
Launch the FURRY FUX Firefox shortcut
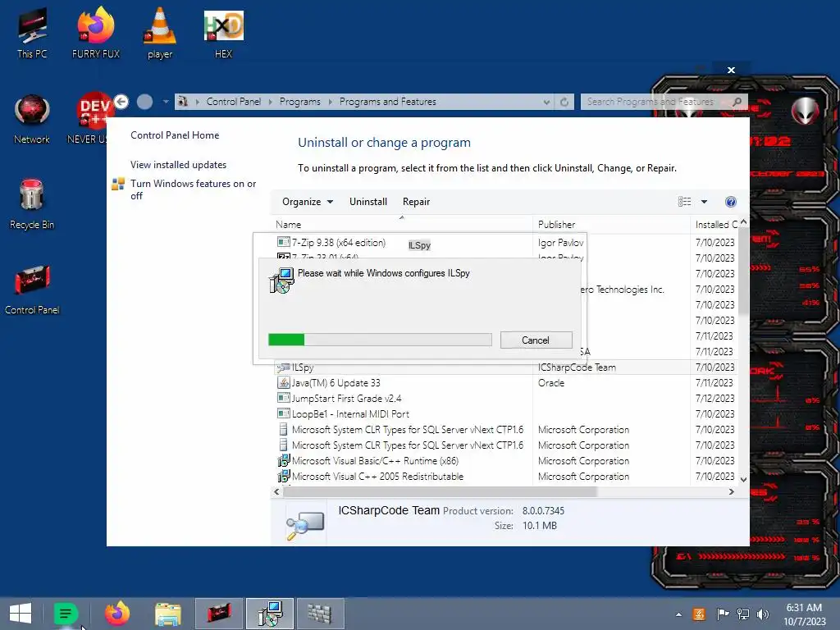(96, 33)
